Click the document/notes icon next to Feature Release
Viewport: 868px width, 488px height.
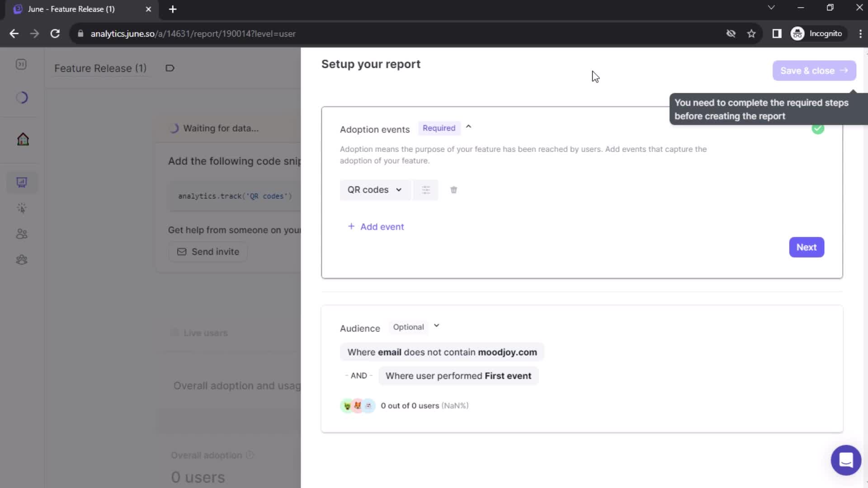point(170,68)
